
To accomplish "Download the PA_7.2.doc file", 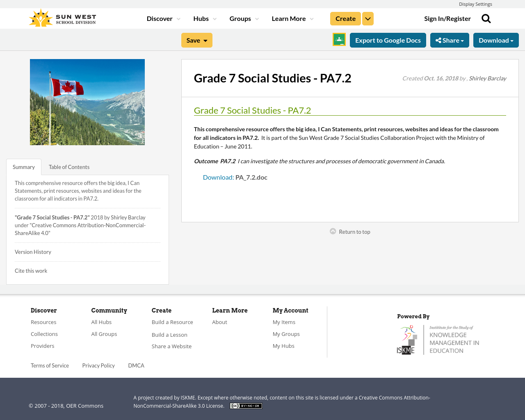I will (218, 176).
